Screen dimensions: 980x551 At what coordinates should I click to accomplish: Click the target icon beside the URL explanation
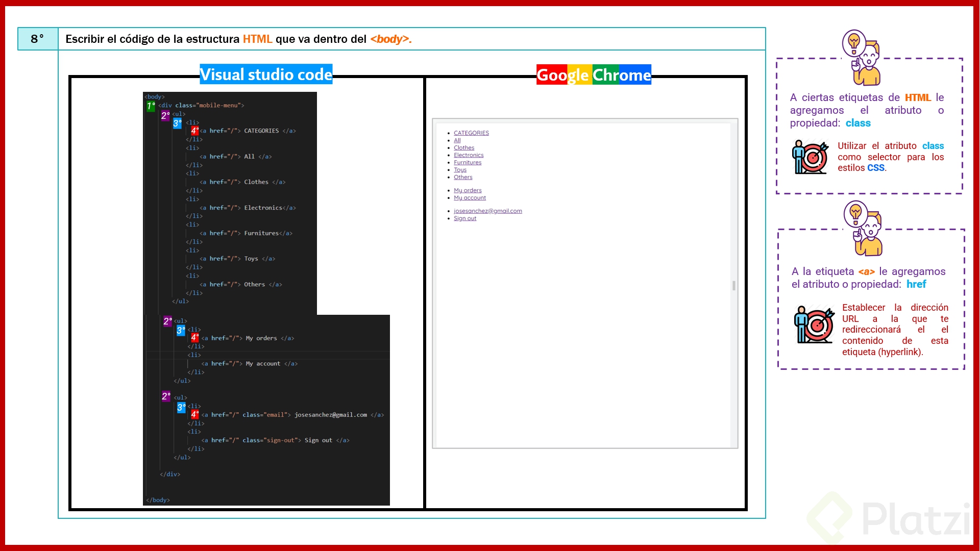pos(814,325)
